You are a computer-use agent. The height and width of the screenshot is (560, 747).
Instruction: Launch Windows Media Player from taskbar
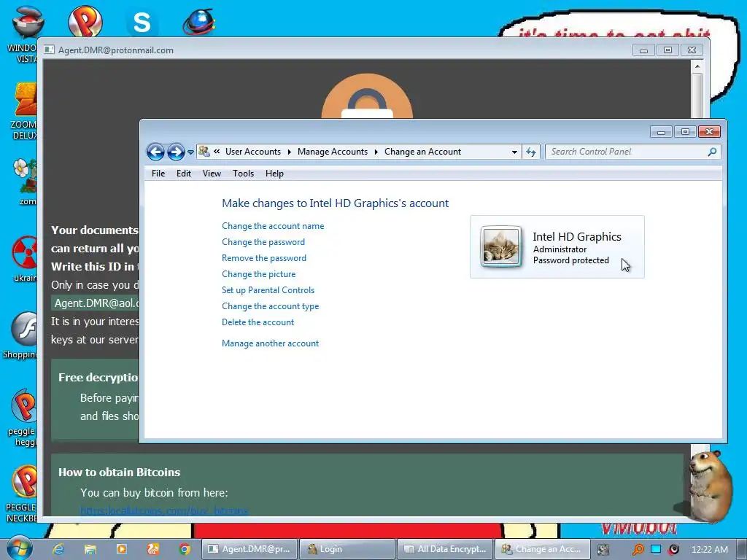[x=122, y=549]
